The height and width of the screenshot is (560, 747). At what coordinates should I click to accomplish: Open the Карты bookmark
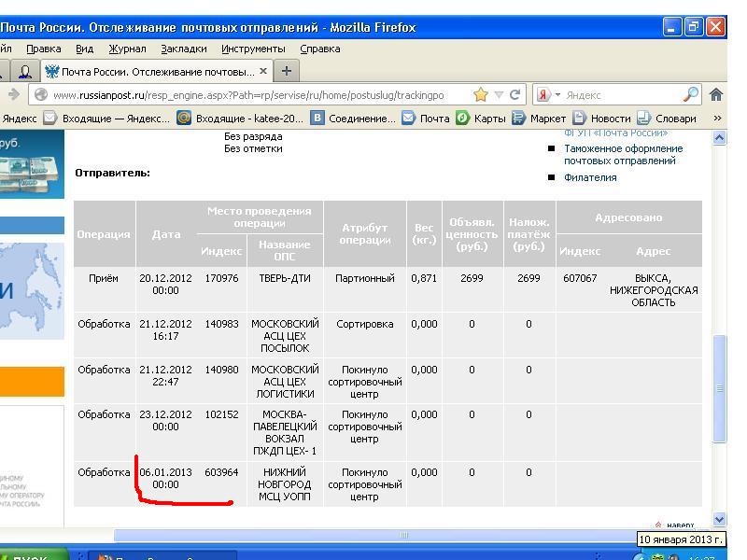pyautogui.click(x=480, y=119)
